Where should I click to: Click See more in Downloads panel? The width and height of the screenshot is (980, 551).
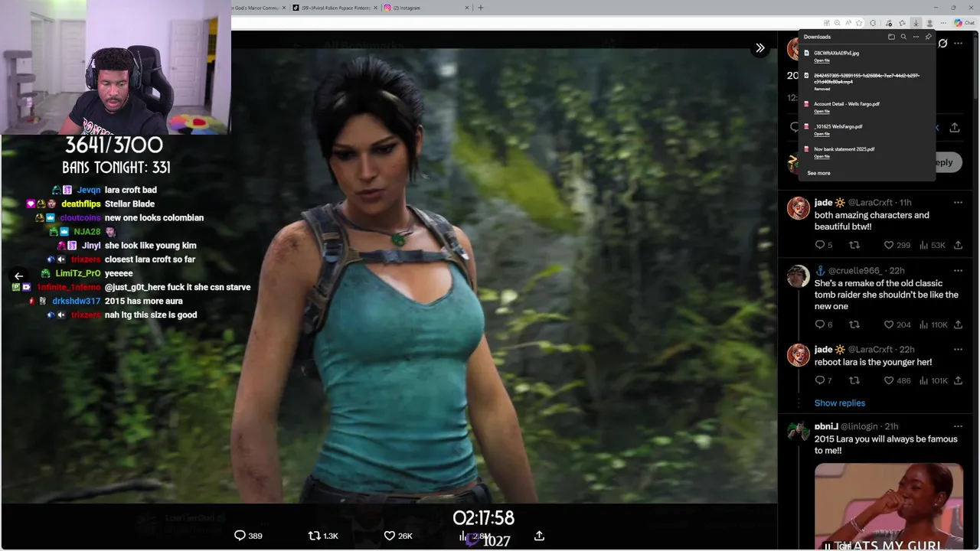point(818,173)
